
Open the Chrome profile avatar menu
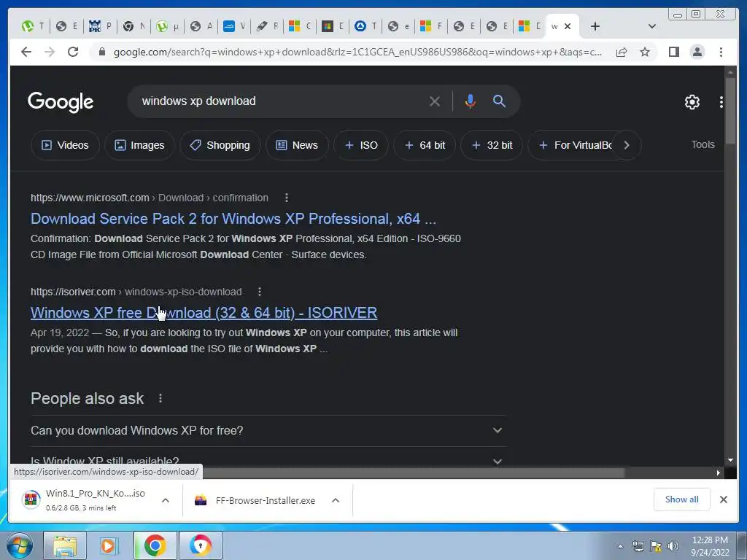pos(697,52)
